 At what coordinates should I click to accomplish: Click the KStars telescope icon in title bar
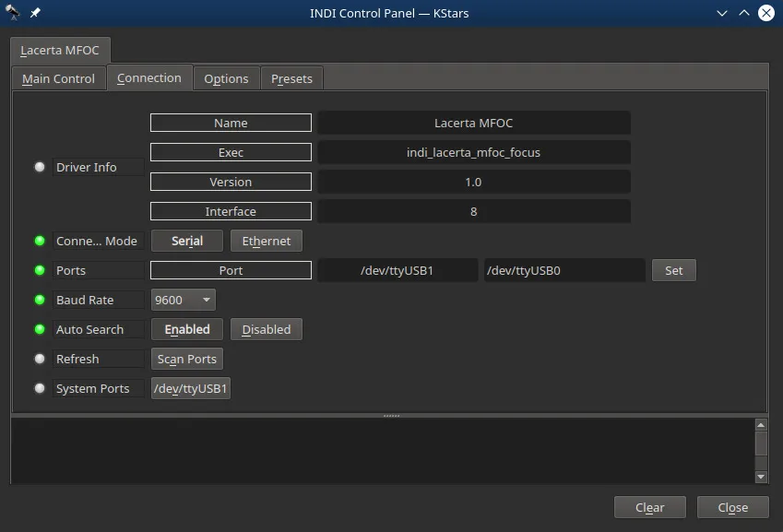click(x=13, y=13)
